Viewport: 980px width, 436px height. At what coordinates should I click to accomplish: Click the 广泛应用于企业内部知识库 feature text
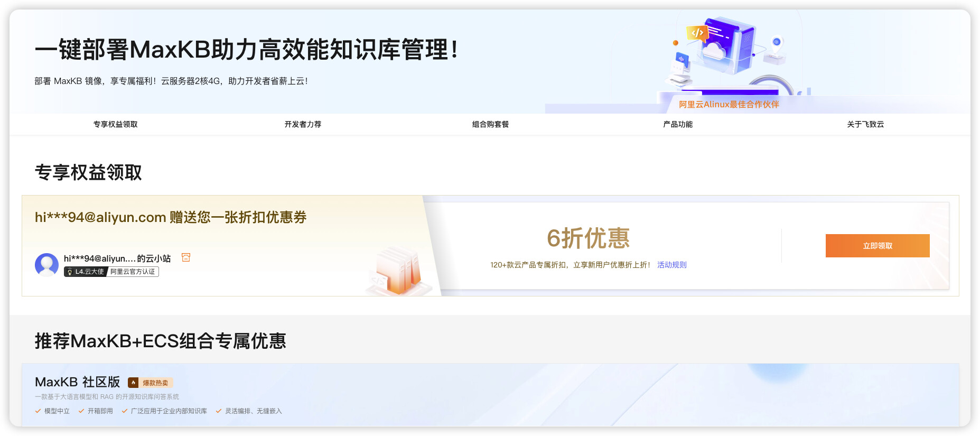click(x=169, y=411)
